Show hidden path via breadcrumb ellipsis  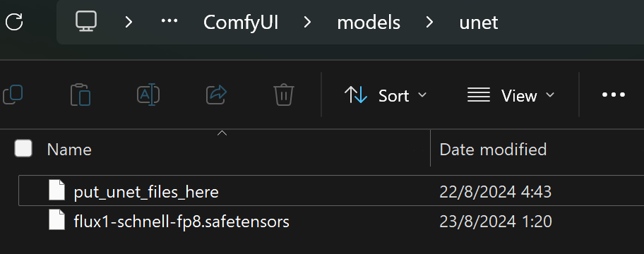pos(169,21)
